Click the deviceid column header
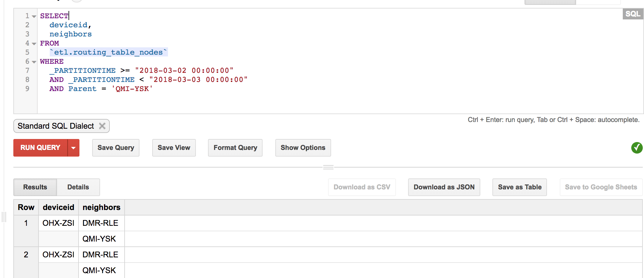Screen dimensions: 644x278 [x=58, y=207]
